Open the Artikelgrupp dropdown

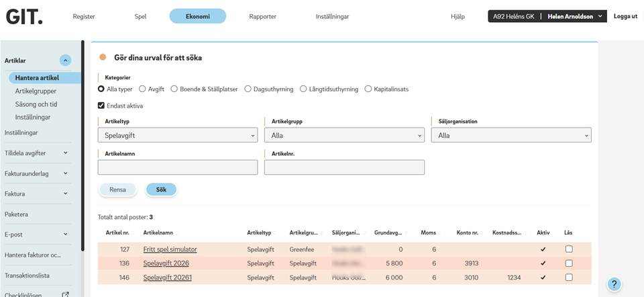[344, 135]
